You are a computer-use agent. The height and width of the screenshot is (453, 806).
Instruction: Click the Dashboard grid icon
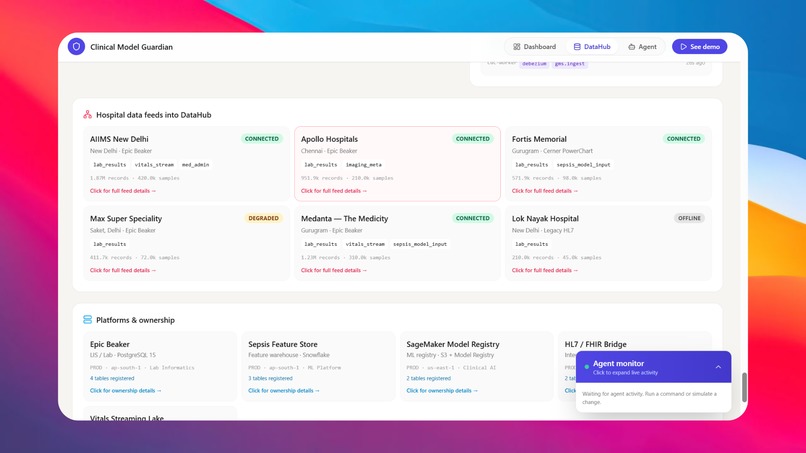point(517,47)
